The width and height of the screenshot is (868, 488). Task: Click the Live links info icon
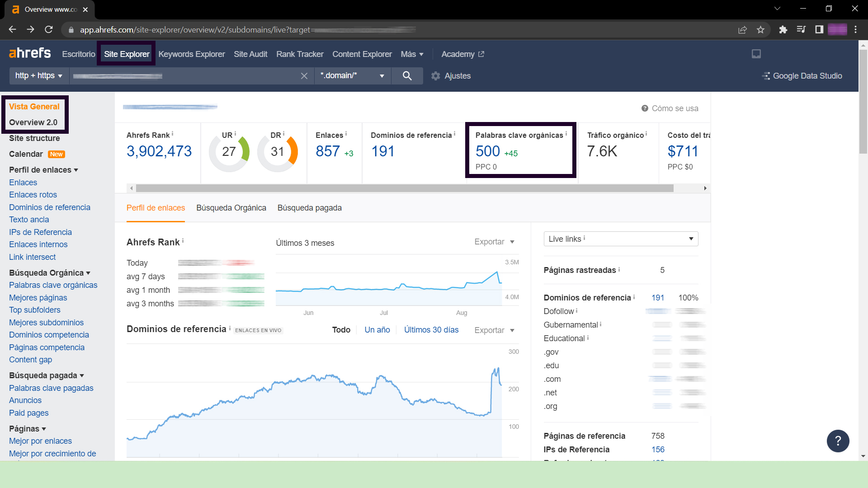pyautogui.click(x=584, y=238)
